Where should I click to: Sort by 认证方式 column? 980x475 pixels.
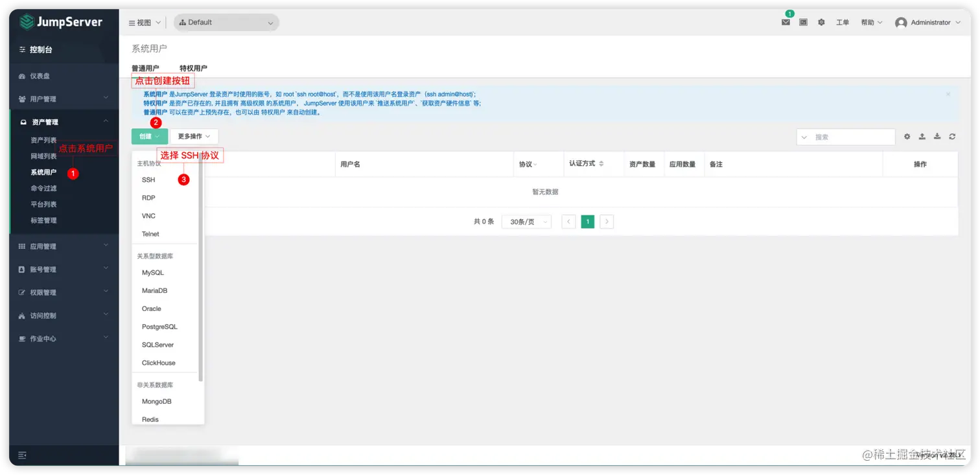(x=587, y=164)
